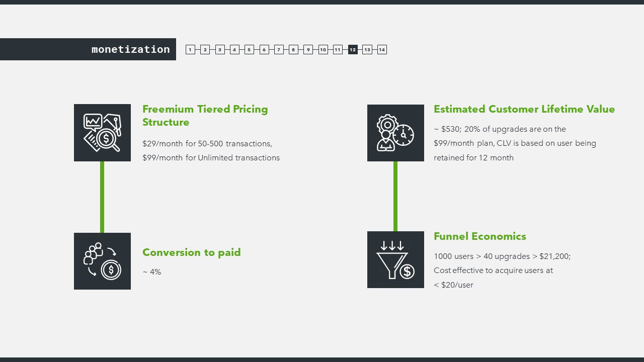The image size is (644, 362).
Task: Open the last slide 14 marker
Action: point(382,49)
